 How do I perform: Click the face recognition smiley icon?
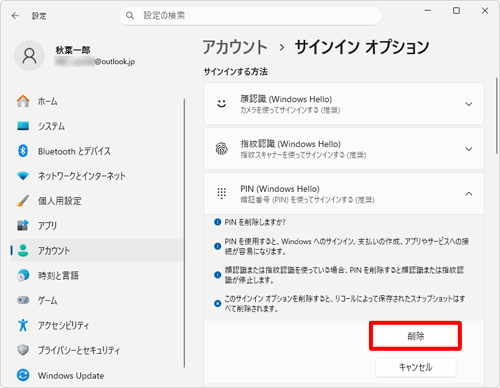click(x=222, y=104)
